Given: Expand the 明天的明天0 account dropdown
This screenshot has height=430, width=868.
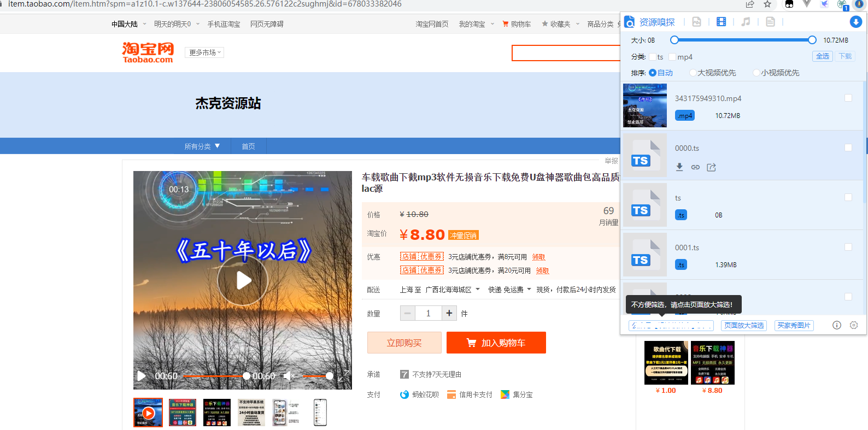Looking at the screenshot, I should coord(177,24).
